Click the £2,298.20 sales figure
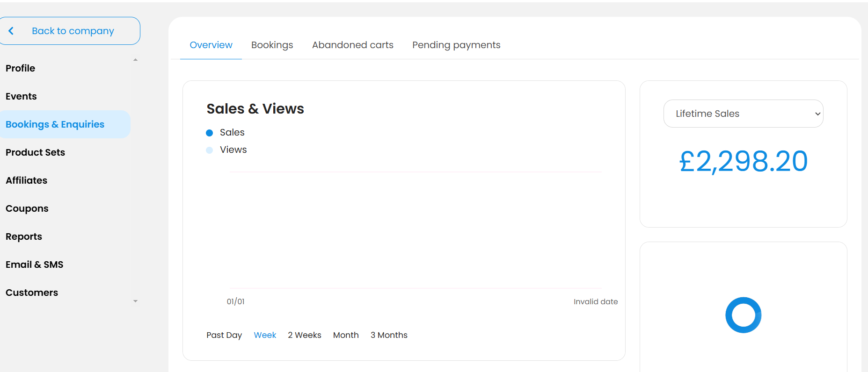 (x=743, y=161)
